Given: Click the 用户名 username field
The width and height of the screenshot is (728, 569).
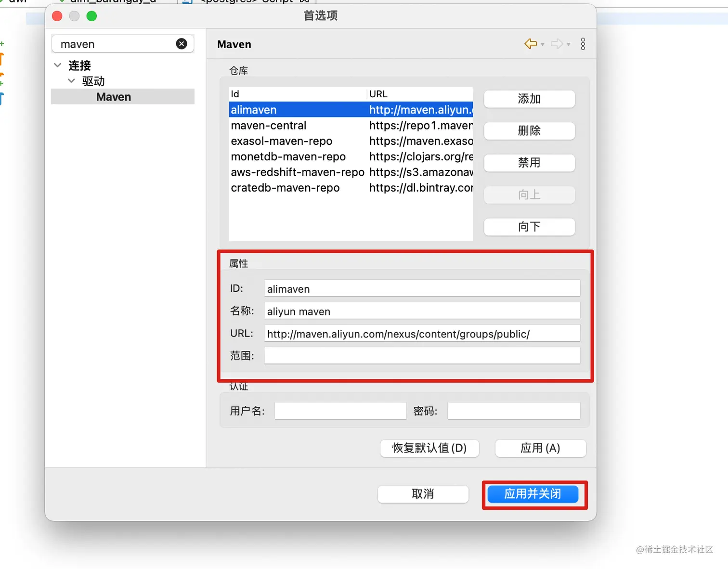Looking at the screenshot, I should (x=340, y=411).
